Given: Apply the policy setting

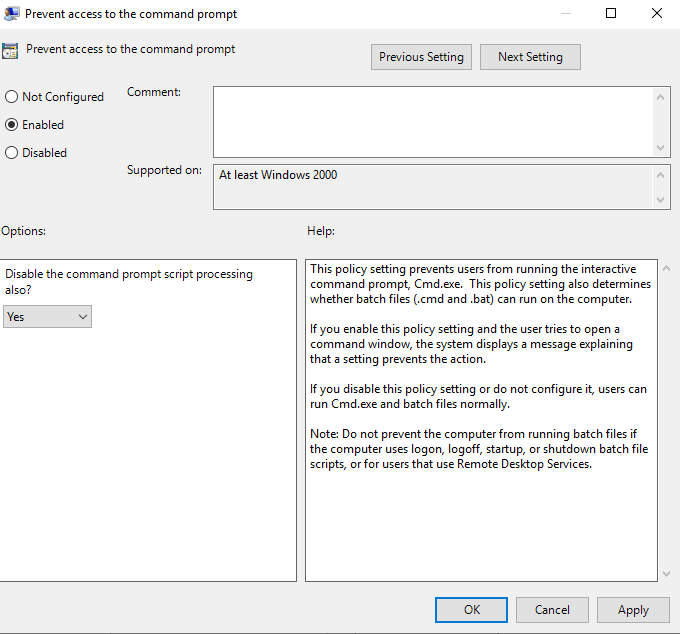Looking at the screenshot, I should (x=633, y=609).
